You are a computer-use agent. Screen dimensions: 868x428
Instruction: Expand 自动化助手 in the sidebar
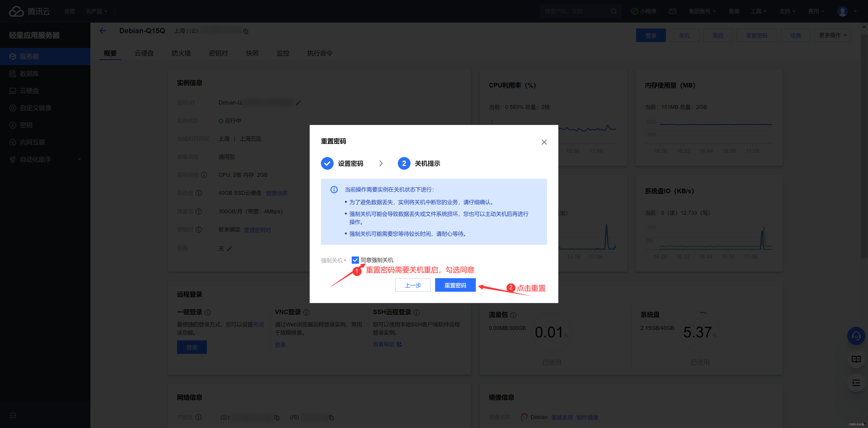click(x=45, y=159)
